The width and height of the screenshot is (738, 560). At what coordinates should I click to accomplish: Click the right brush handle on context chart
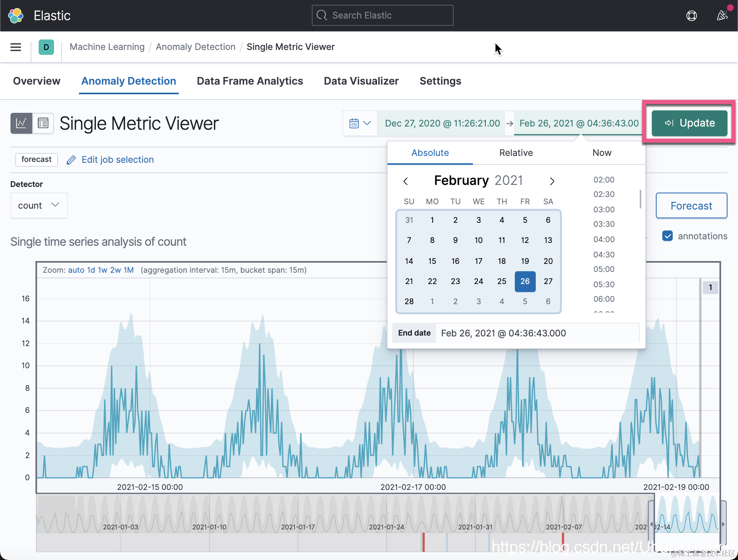[723, 524]
